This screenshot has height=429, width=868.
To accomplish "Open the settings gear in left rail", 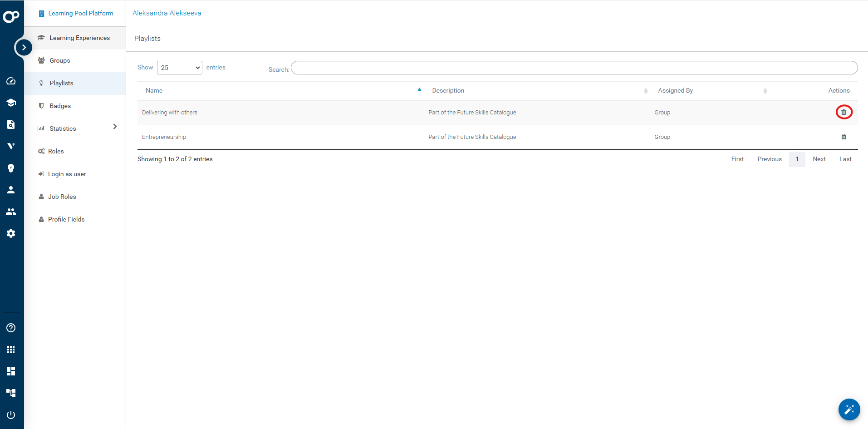I will [11, 233].
